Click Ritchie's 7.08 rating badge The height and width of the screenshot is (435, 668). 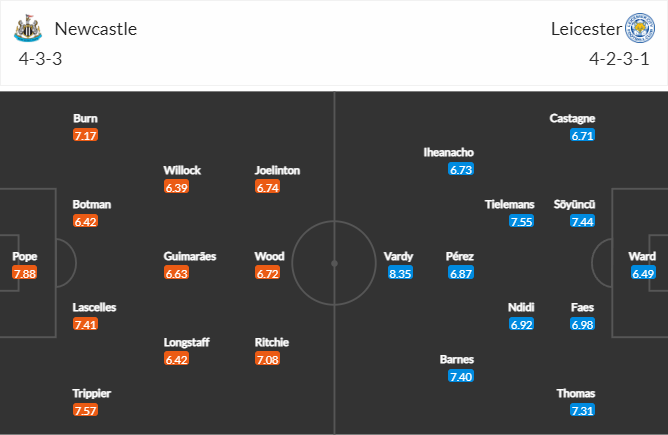[x=267, y=359]
